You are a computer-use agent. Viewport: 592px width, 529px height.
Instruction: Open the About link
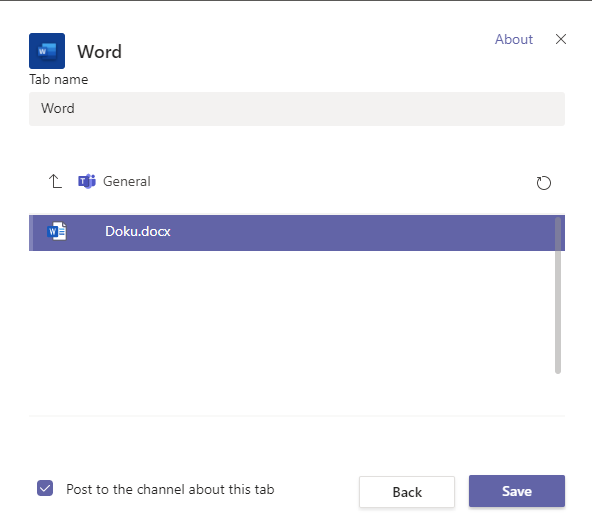coord(514,39)
